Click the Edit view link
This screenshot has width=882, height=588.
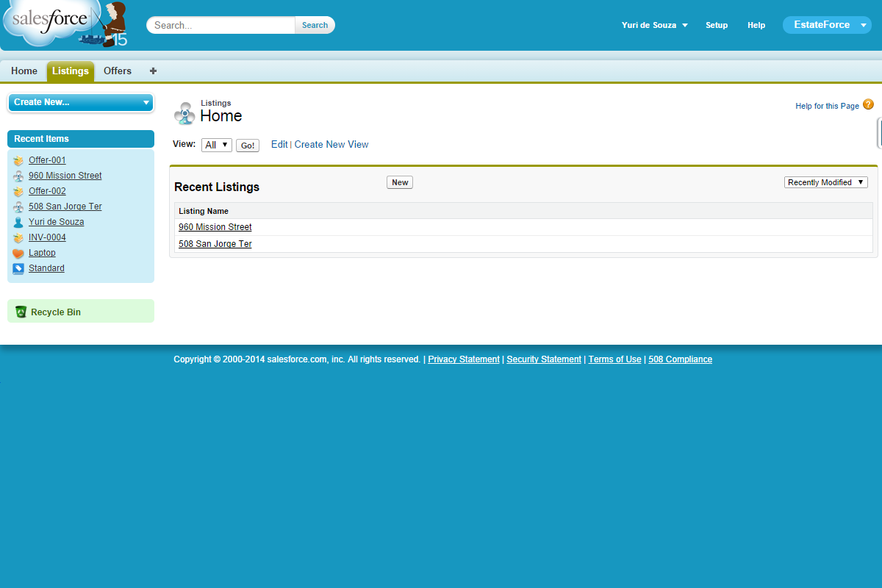[x=279, y=144]
